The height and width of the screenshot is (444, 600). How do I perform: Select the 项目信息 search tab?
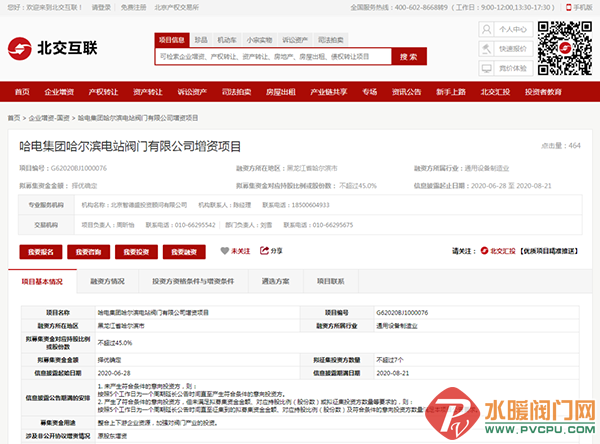pos(172,40)
